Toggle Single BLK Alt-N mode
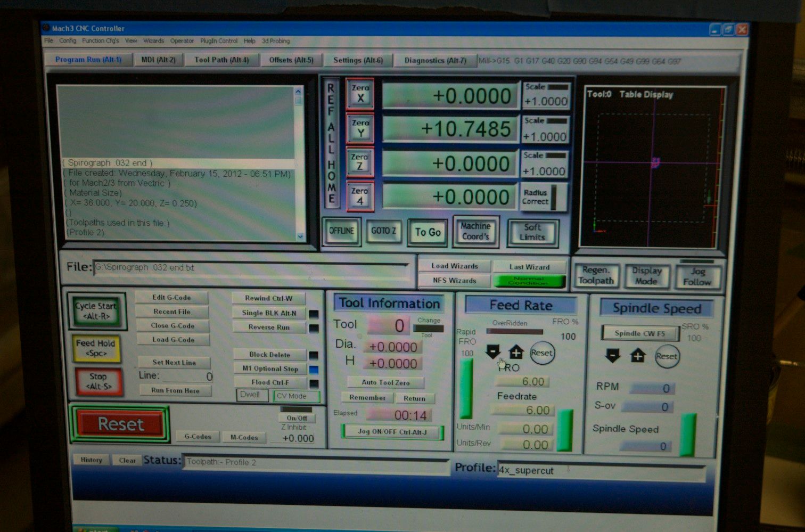This screenshot has width=805, height=532. click(x=269, y=313)
